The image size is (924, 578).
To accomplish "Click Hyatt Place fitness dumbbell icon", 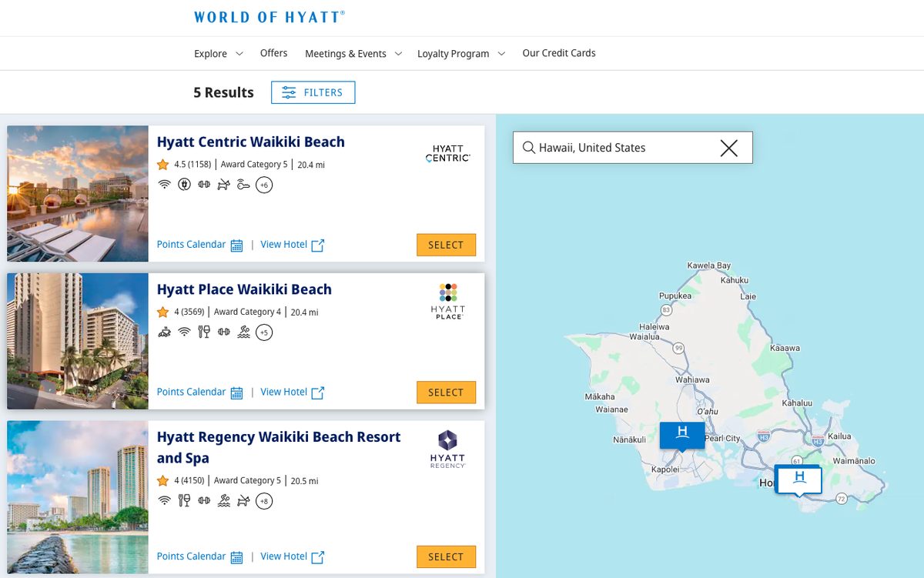I will [224, 332].
